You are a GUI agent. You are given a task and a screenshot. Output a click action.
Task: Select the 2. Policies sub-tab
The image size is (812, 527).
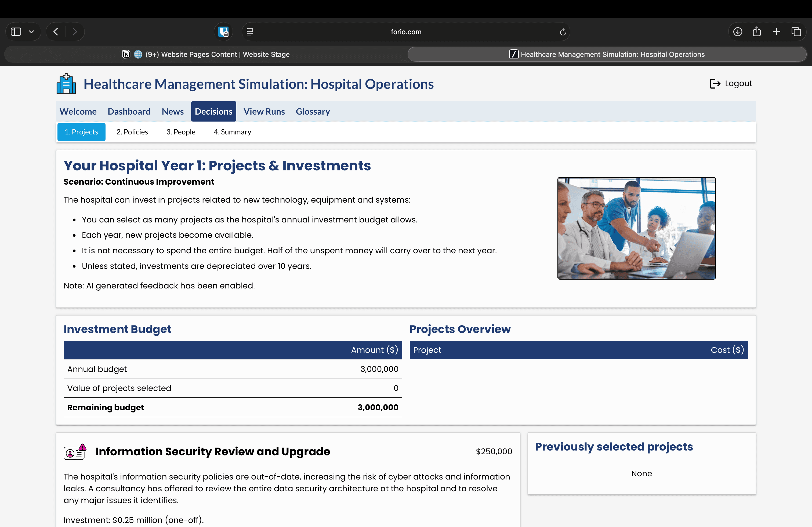pyautogui.click(x=132, y=132)
